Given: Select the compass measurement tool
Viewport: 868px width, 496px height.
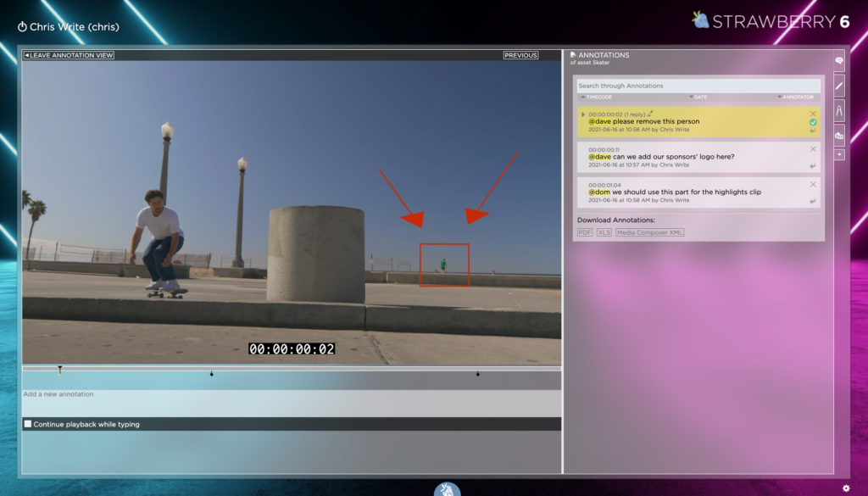Looking at the screenshot, I should coord(839,111).
